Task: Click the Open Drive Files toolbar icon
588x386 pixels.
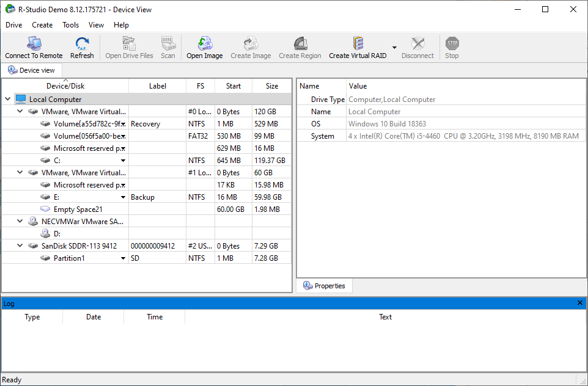Action: (129, 43)
